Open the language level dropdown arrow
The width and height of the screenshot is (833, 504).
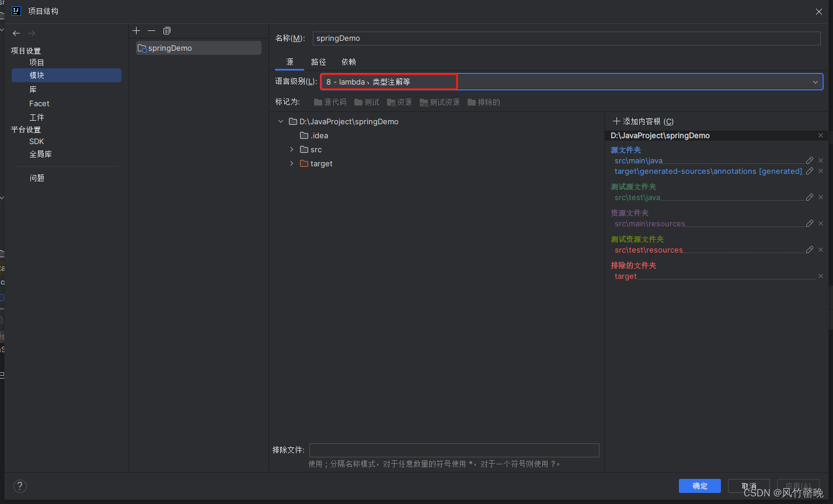coord(815,82)
